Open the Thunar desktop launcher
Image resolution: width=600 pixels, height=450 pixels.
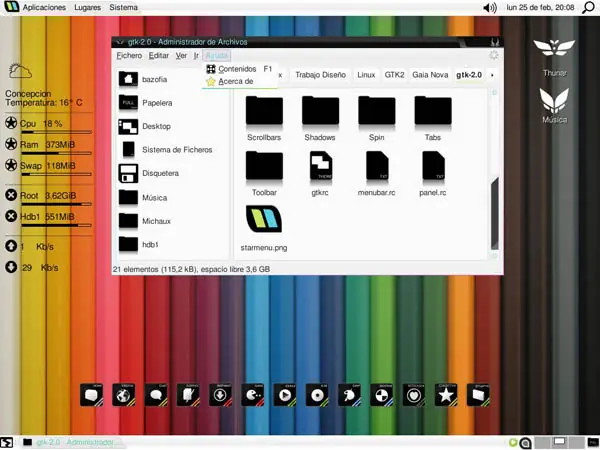(x=554, y=57)
